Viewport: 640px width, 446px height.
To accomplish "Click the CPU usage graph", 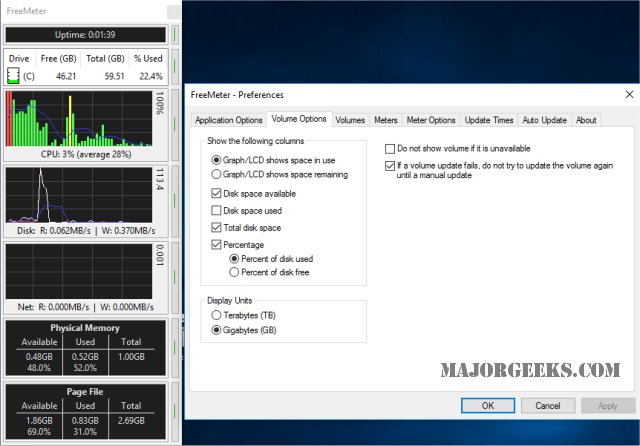I will pos(79,118).
